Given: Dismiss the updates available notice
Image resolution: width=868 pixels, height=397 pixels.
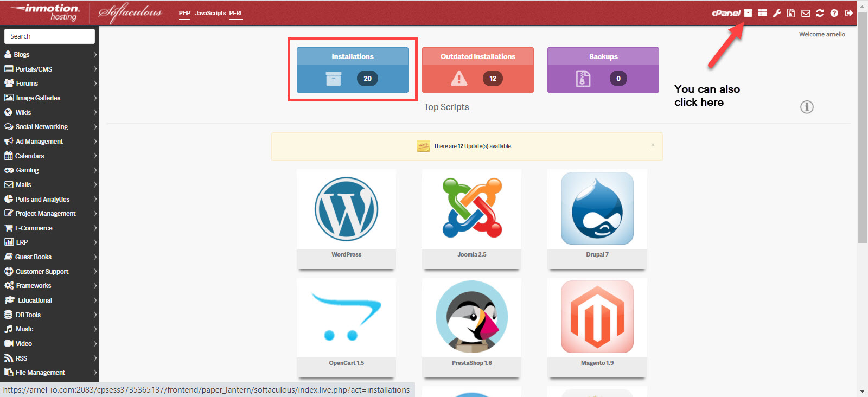Looking at the screenshot, I should [x=653, y=145].
